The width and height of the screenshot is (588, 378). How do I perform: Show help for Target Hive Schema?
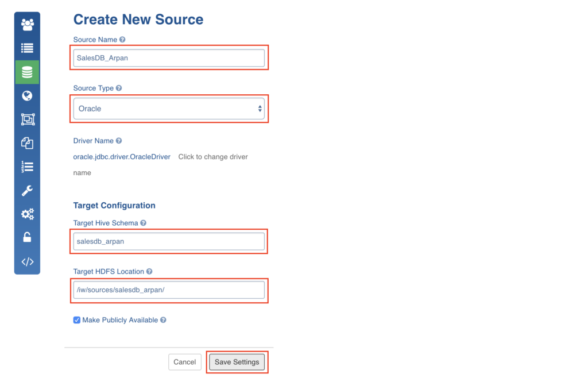tap(143, 223)
